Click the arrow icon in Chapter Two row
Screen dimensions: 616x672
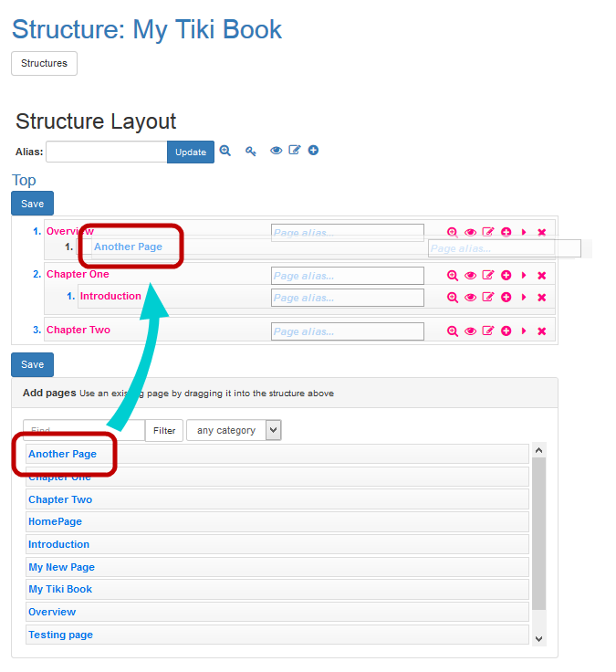(524, 331)
